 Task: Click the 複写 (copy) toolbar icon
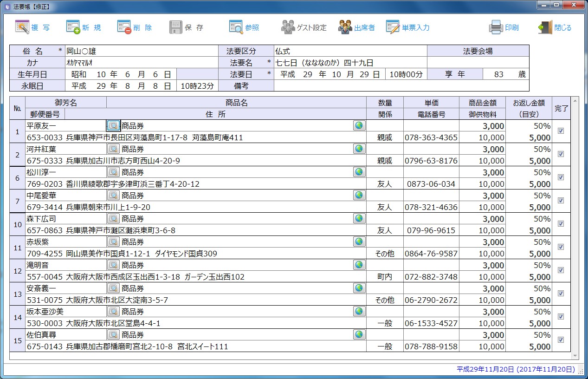[x=22, y=27]
